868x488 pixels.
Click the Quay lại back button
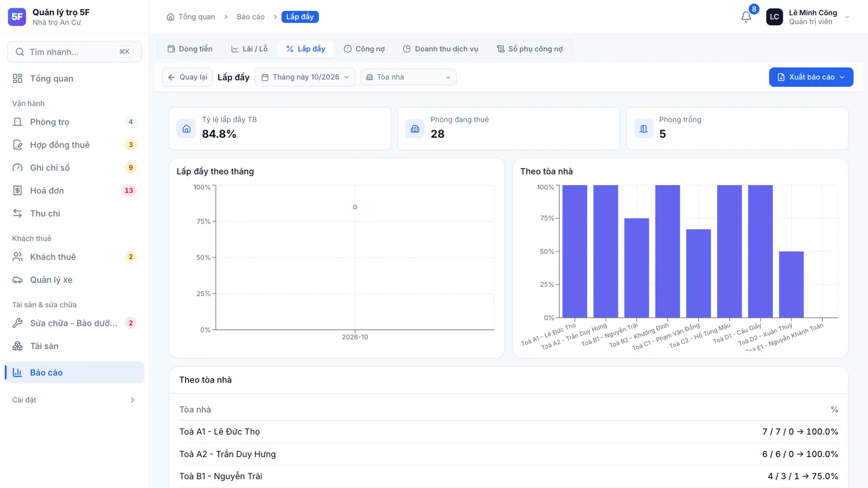pos(187,77)
